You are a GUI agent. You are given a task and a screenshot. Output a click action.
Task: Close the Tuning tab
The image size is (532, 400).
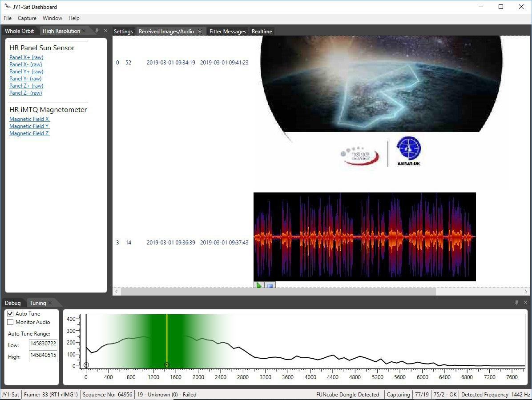(x=50, y=303)
